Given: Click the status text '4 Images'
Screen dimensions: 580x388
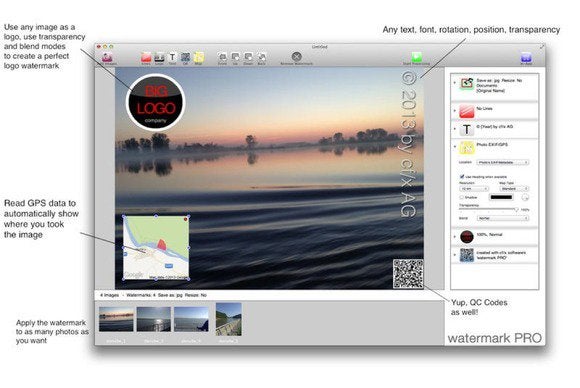Looking at the screenshot, I should tap(109, 295).
